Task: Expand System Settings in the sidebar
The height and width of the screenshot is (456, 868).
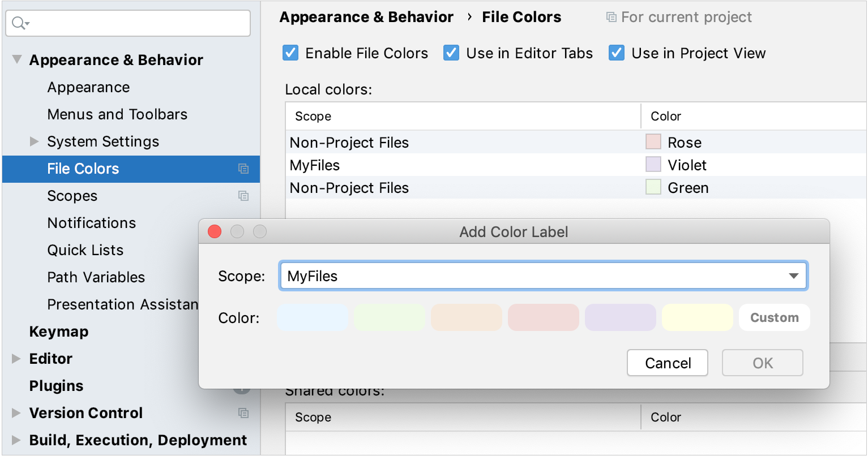Action: click(35, 141)
